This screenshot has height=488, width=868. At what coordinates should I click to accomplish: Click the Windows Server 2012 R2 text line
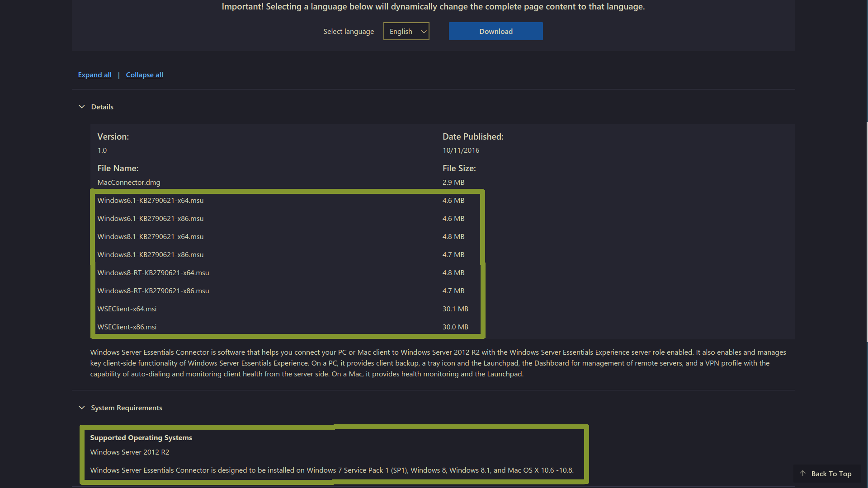pos(130,452)
